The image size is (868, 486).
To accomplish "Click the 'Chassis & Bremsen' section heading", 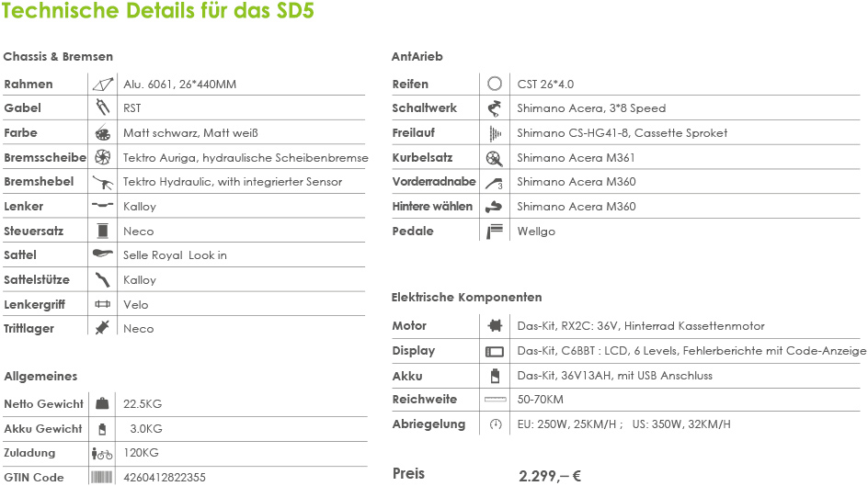I will [58, 57].
